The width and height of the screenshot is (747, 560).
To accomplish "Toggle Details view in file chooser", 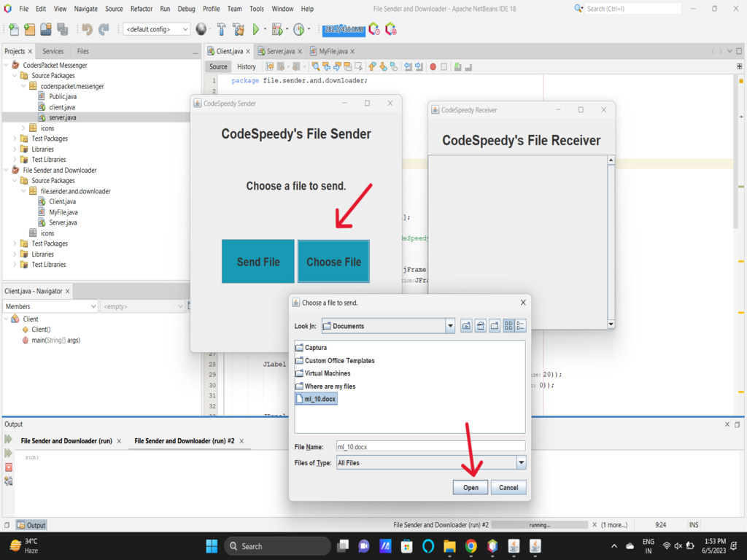I will click(520, 326).
